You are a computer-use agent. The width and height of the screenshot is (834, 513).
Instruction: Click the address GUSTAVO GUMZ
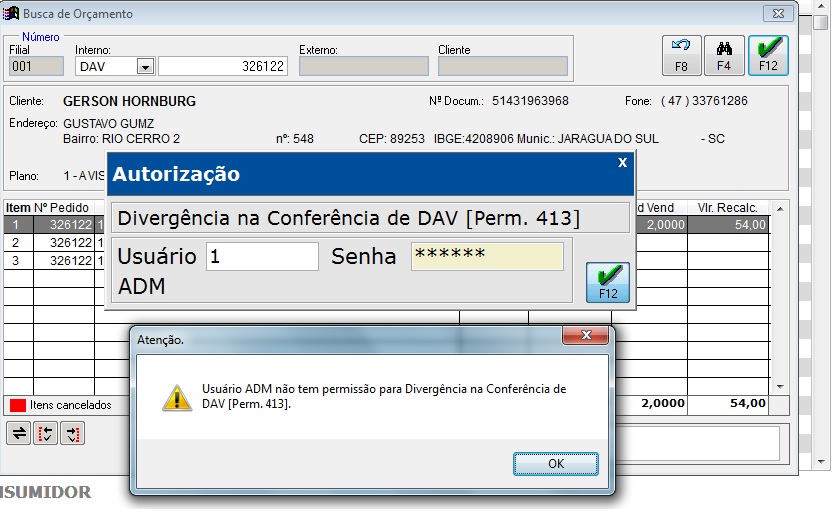click(x=109, y=123)
